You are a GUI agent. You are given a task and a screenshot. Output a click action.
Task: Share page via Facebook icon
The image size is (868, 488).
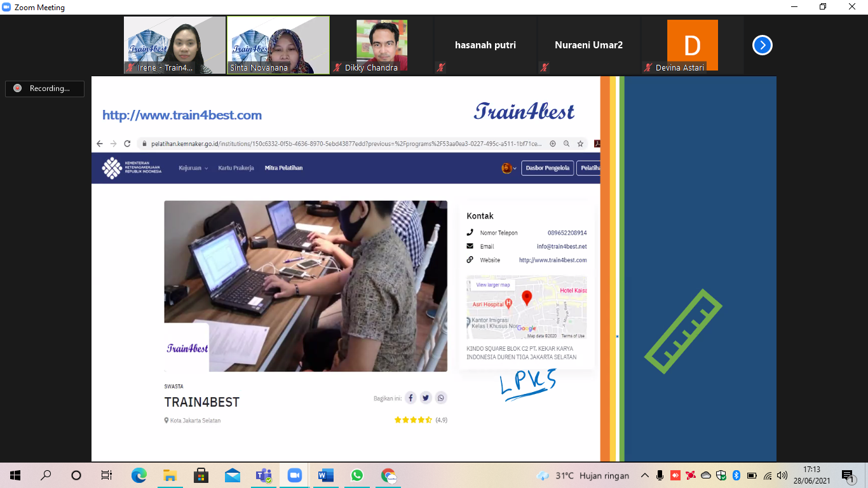coord(410,398)
